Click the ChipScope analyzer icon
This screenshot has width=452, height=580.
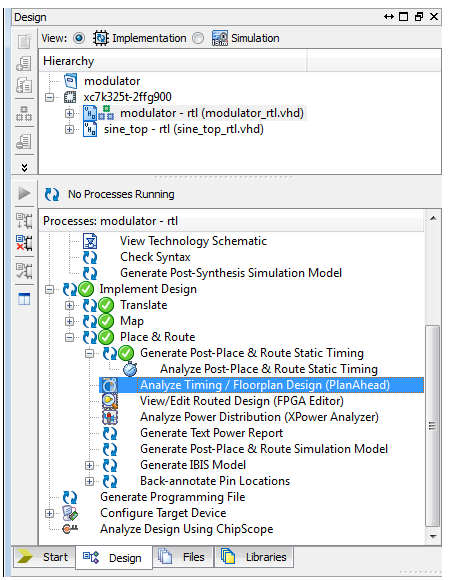[x=70, y=529]
